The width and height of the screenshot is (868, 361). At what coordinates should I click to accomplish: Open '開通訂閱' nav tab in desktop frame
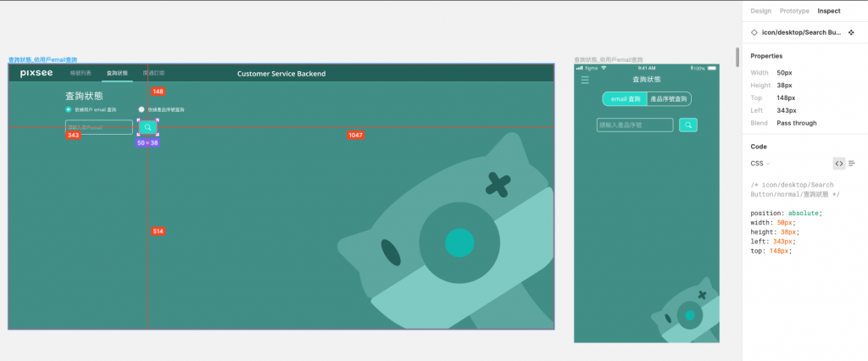click(x=153, y=73)
